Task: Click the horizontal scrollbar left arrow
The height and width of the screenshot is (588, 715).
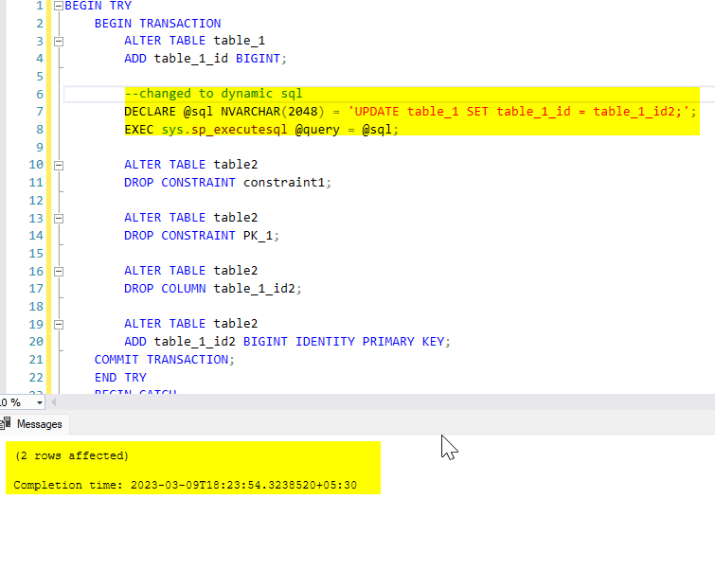Action: click(x=54, y=402)
